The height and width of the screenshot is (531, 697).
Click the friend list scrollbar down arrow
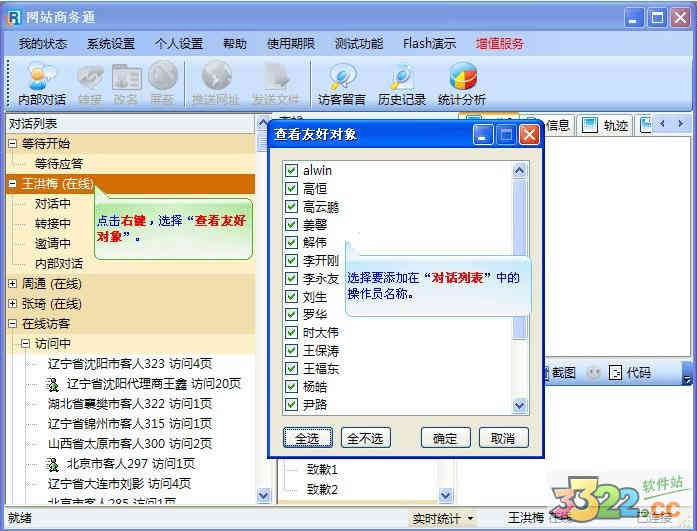[x=519, y=405]
